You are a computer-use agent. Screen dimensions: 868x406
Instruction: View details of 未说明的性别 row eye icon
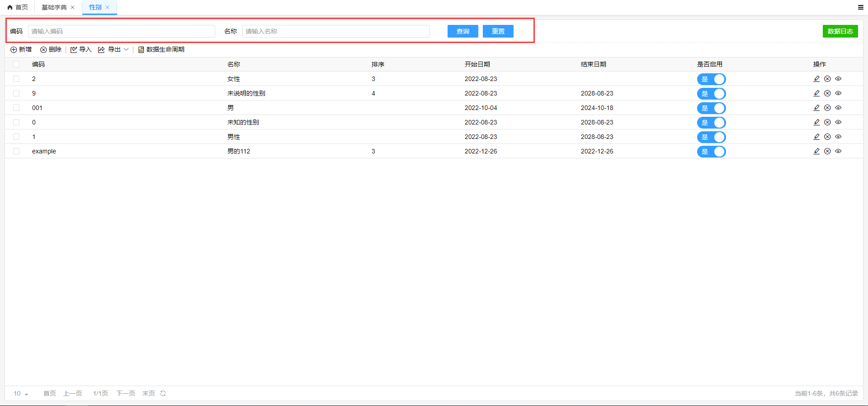[838, 93]
